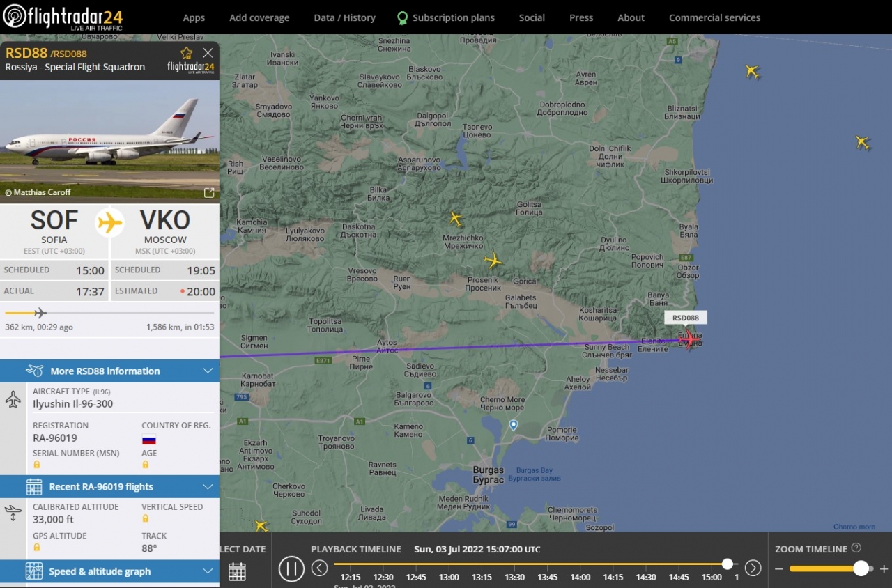Expand More RSD88 information section

pos(208,371)
